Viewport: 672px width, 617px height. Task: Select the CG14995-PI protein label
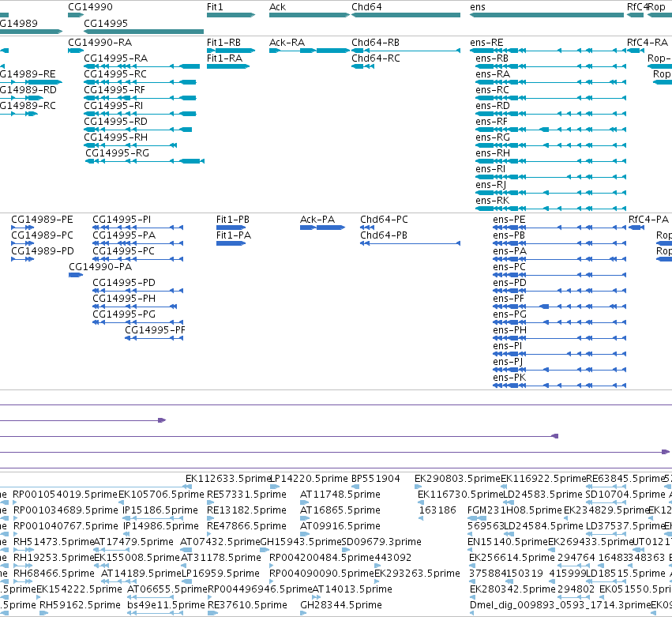point(122,220)
